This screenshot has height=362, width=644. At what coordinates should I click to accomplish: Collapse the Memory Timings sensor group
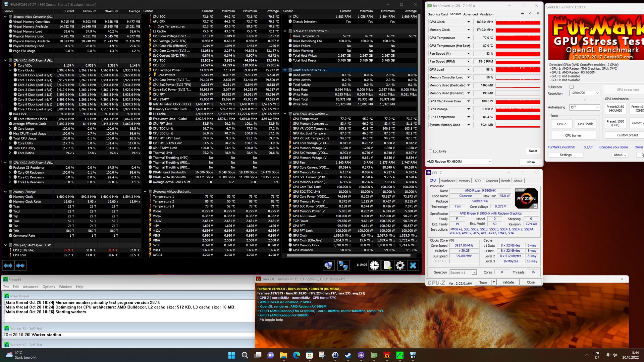[x=5, y=192]
